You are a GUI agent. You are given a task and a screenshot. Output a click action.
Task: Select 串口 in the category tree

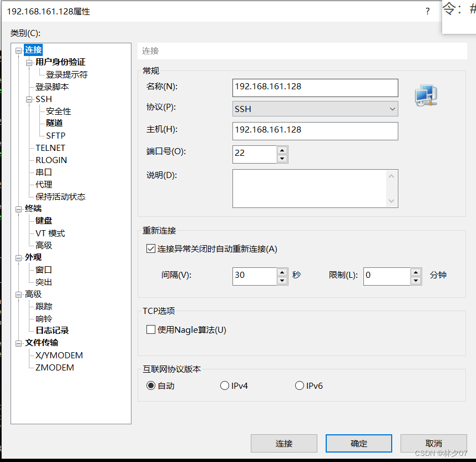click(x=44, y=172)
